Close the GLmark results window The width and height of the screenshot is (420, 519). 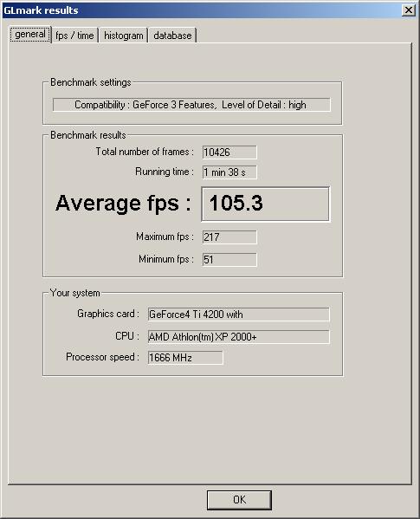(409, 10)
